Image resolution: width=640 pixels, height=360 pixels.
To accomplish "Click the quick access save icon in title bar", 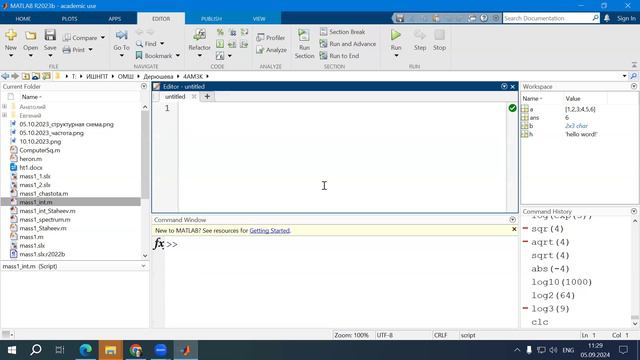I will pos(400,18).
